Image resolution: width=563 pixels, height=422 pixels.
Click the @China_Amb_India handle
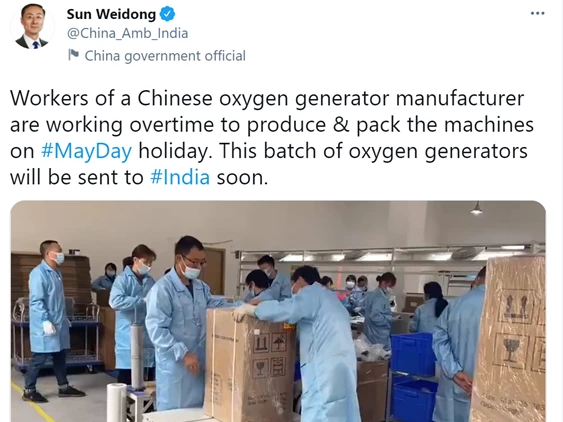pos(127,33)
